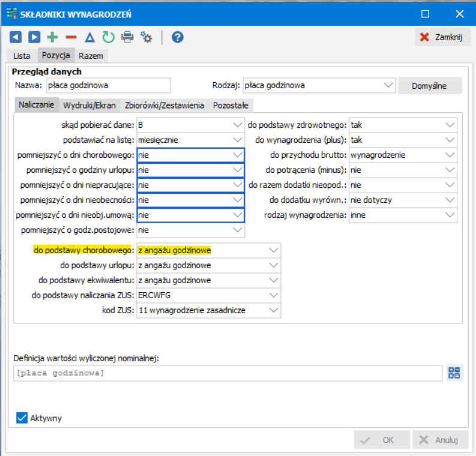Open the Wydruki/Ekran tab
The height and width of the screenshot is (456, 476).
click(89, 105)
